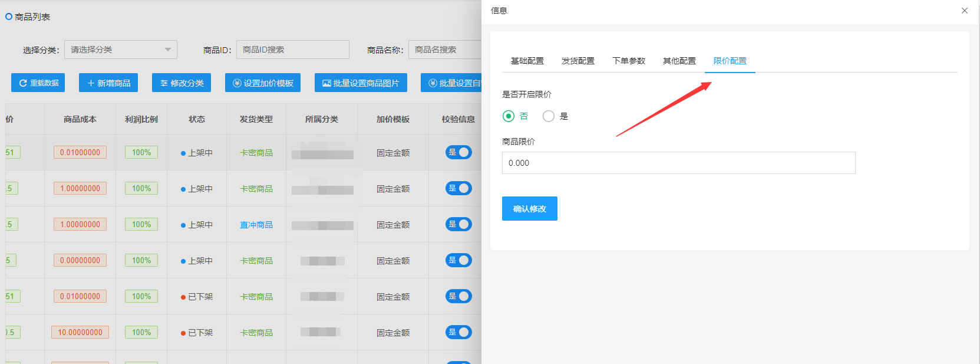The image size is (980, 364).
Task: Click the 校验信息 column header
Action: pyautogui.click(x=458, y=119)
